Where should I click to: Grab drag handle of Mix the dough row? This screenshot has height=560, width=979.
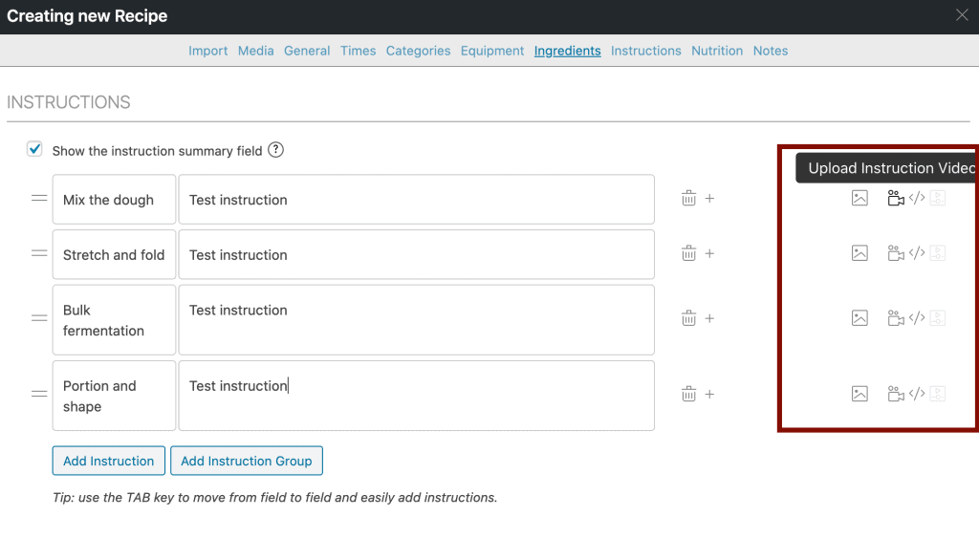pyautogui.click(x=39, y=199)
